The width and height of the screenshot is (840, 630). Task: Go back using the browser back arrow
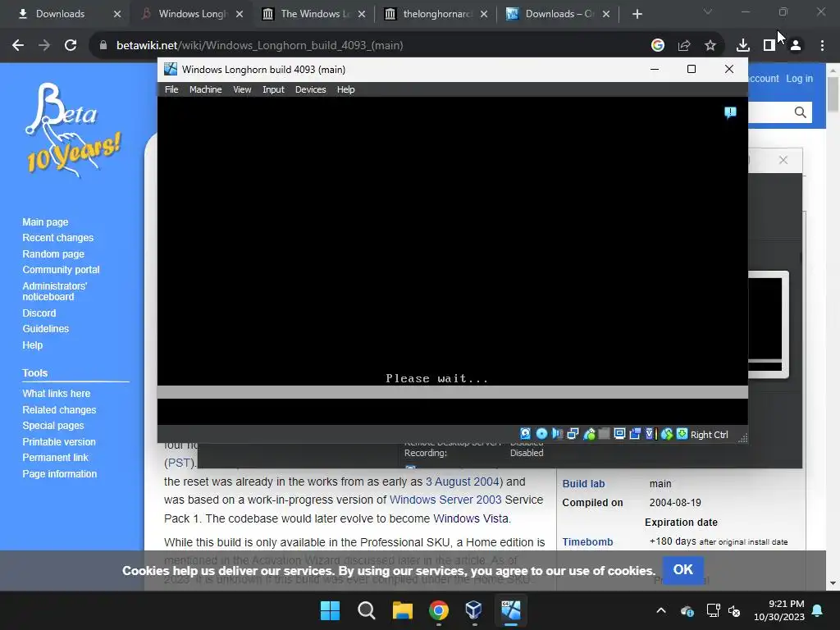18,46
